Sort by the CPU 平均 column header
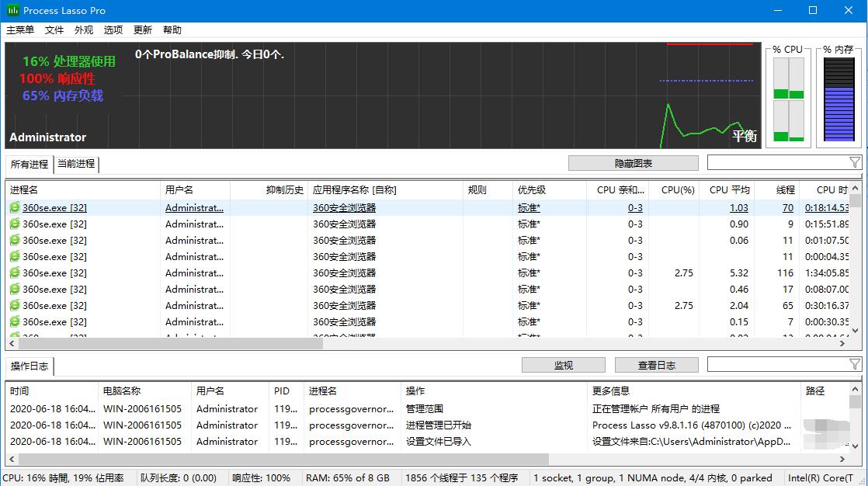 (x=727, y=190)
